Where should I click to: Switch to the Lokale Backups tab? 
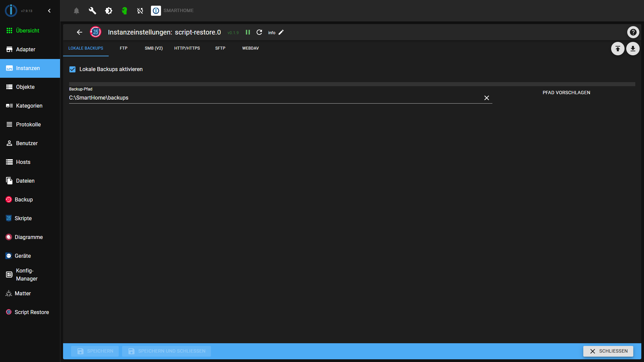(86, 48)
